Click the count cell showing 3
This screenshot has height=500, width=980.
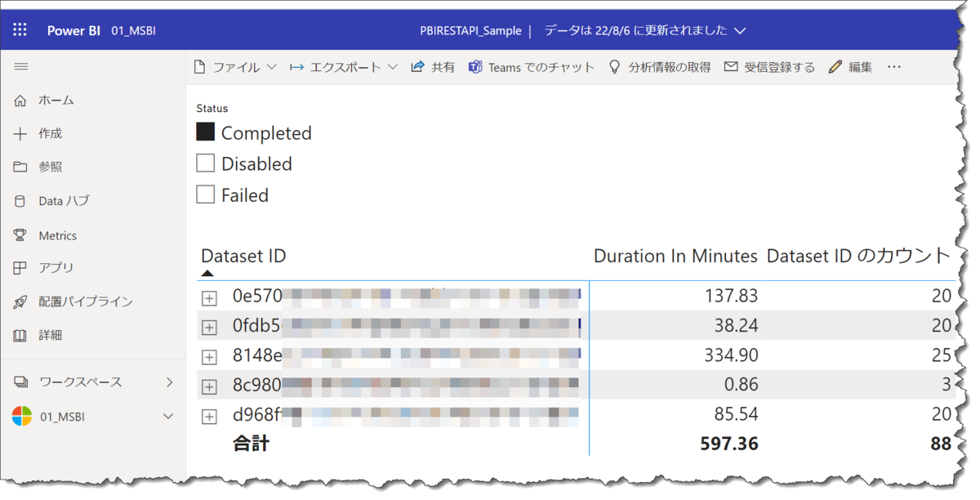946,384
